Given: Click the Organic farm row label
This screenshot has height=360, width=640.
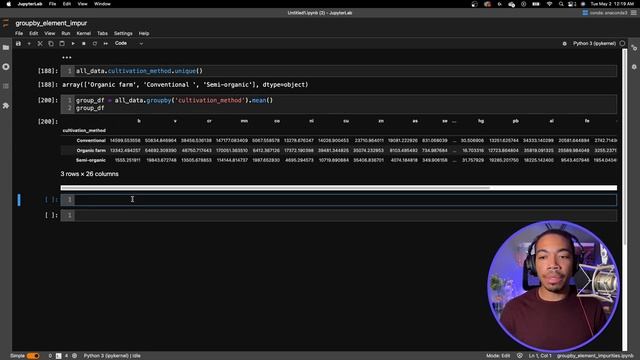Looking at the screenshot, I should click(91, 150).
